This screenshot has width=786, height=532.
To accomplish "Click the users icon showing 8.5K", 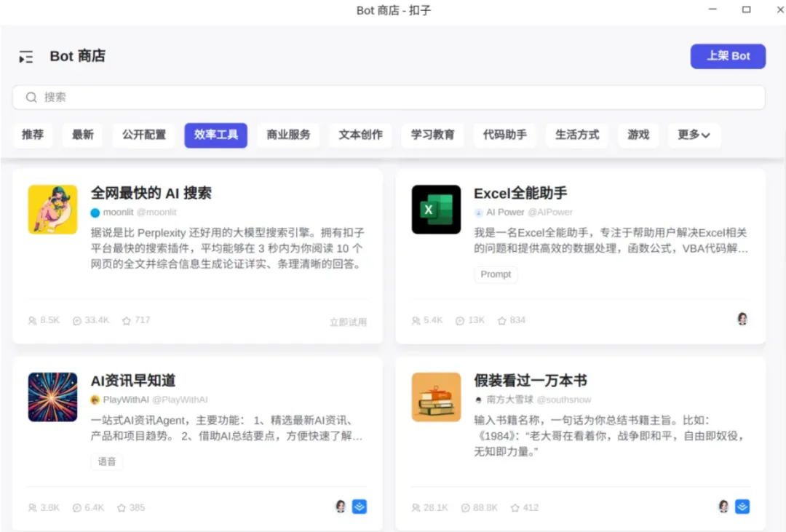I will click(x=32, y=320).
